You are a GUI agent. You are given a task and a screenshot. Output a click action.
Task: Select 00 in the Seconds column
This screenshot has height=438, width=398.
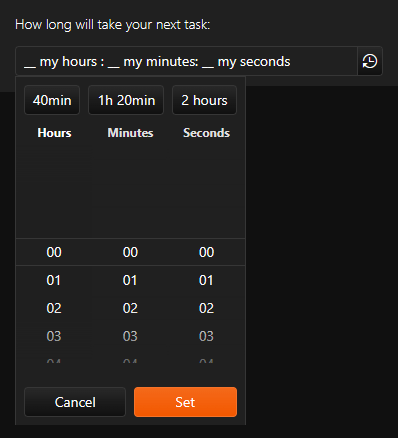[206, 252]
